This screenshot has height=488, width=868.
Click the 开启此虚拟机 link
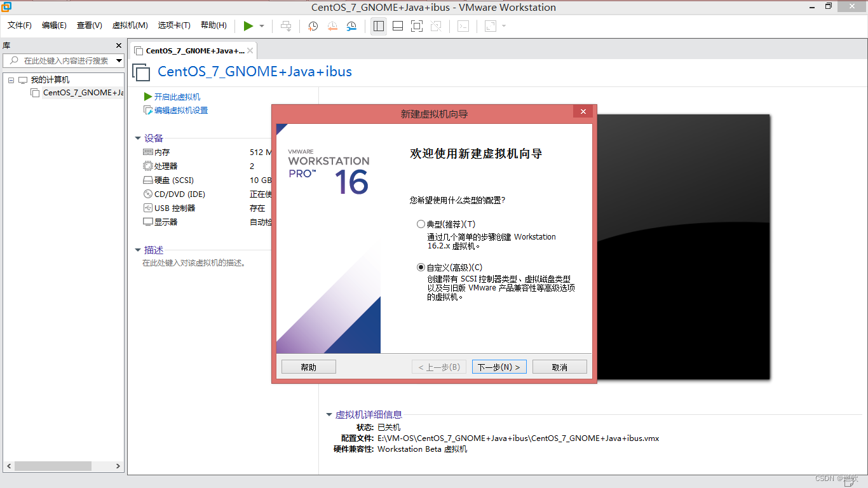[175, 97]
